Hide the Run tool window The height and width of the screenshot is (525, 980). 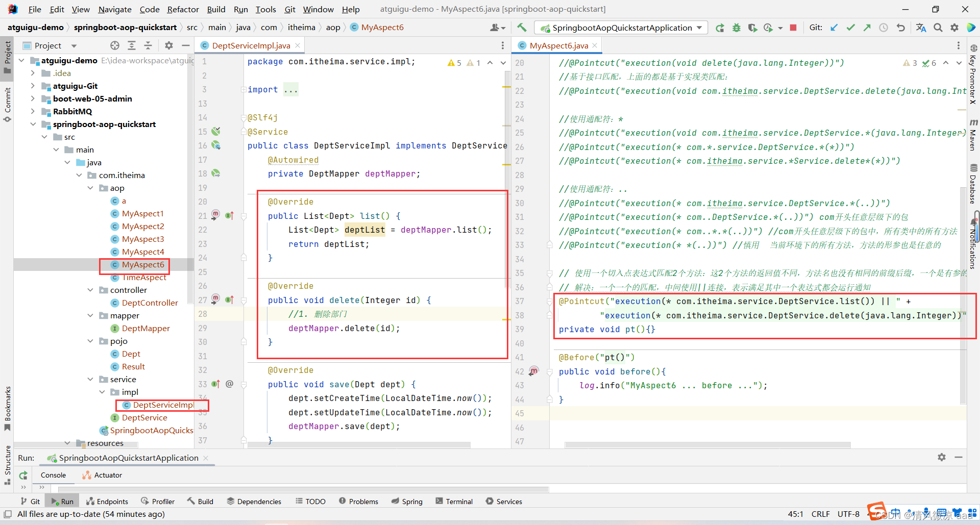point(959,457)
